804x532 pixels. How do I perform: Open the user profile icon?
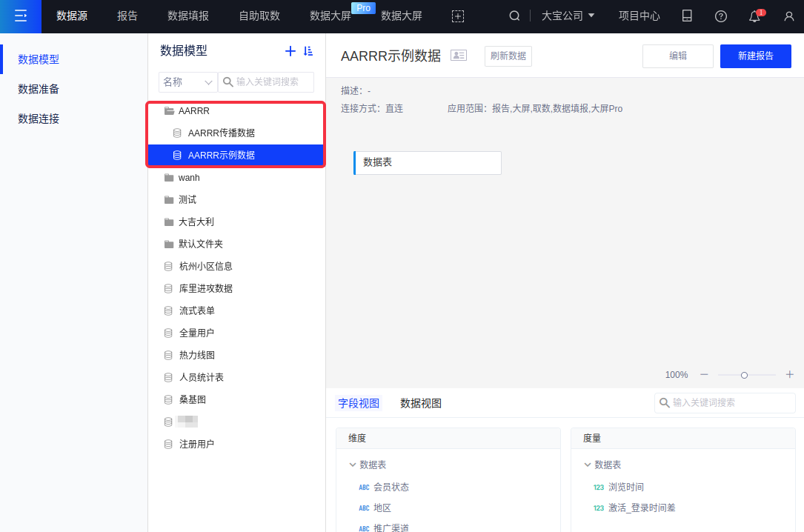tap(788, 16)
